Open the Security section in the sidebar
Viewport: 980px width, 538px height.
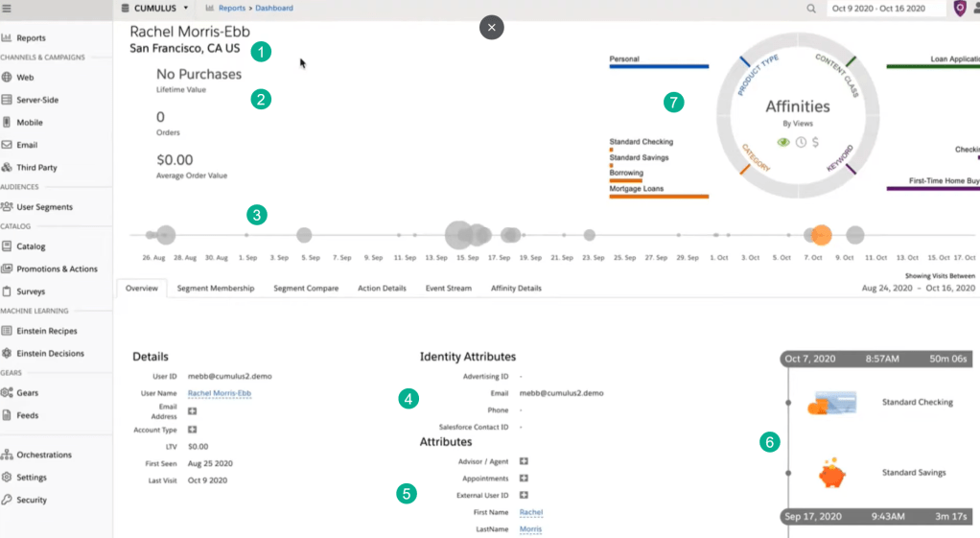click(31, 500)
